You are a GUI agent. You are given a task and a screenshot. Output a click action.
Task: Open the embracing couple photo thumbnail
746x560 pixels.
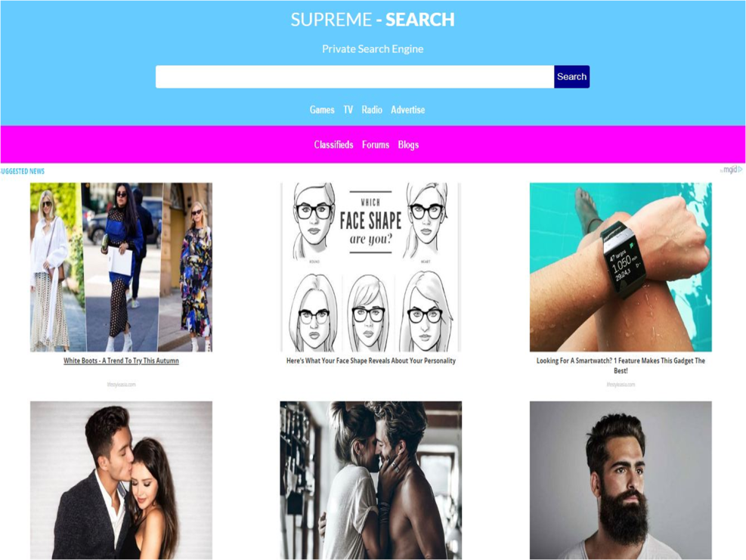coord(370,480)
